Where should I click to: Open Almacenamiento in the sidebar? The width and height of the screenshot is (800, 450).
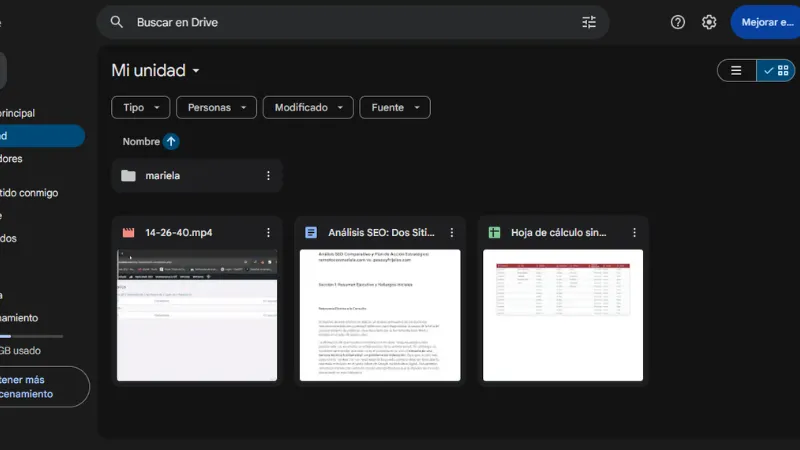19,318
